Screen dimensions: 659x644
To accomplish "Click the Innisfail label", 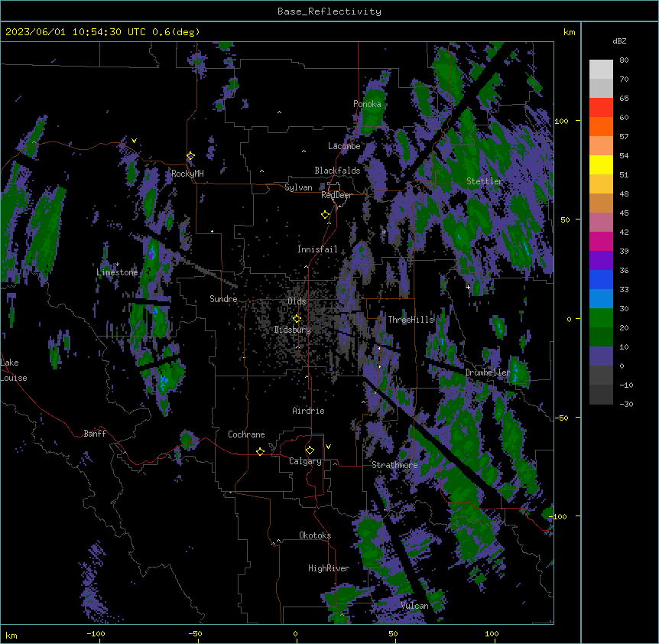I will [317, 249].
